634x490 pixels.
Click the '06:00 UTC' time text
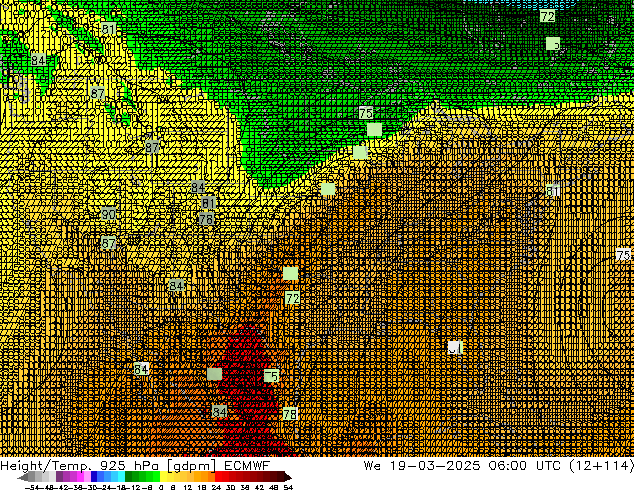tap(524, 466)
